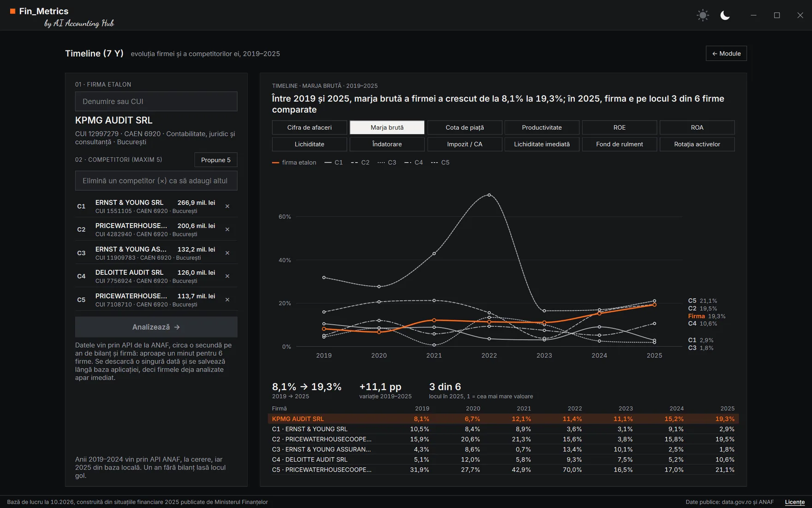The height and width of the screenshot is (508, 812).
Task: Remove competitor C3 Ernst & Young Assurance
Action: click(227, 253)
